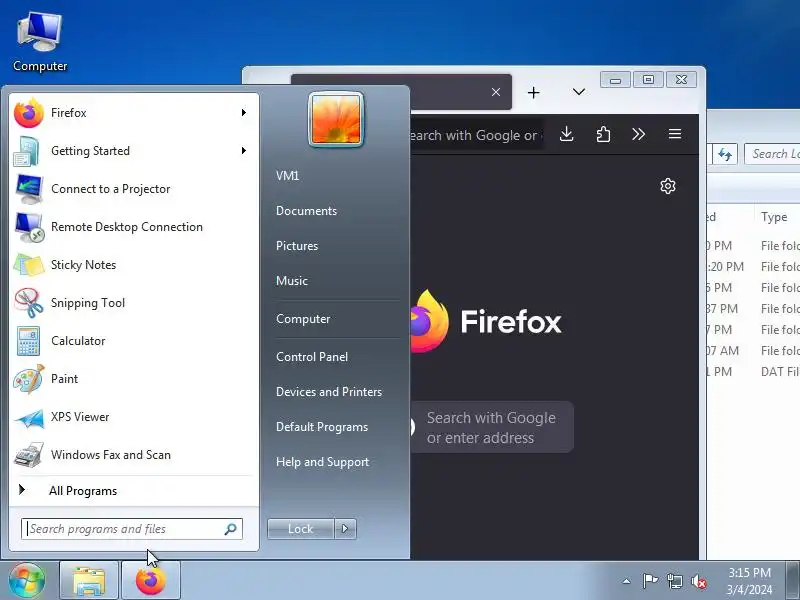Open the Calculator app

132,341
